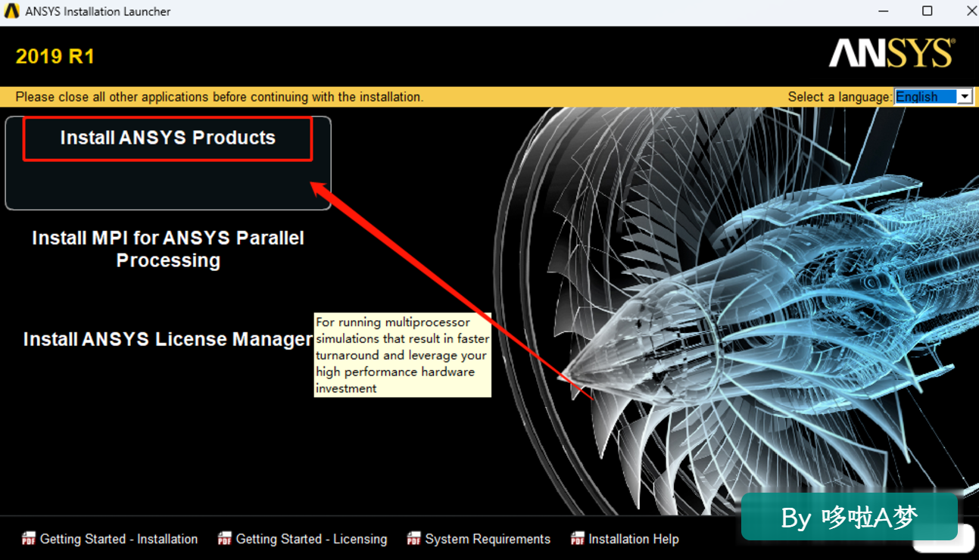Click the PDF icon beside System Requirements
The height and width of the screenshot is (560, 979).
414,539
